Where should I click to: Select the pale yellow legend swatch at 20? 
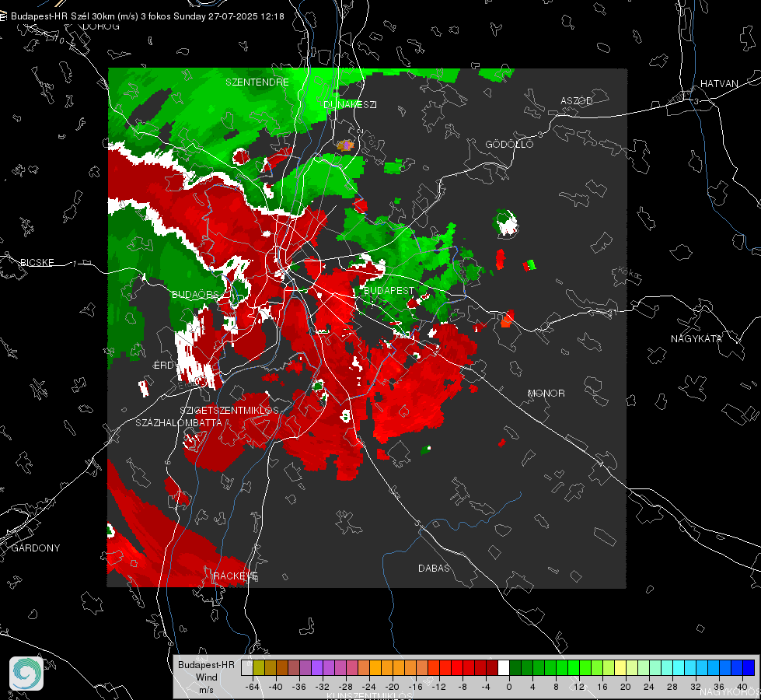[620, 668]
